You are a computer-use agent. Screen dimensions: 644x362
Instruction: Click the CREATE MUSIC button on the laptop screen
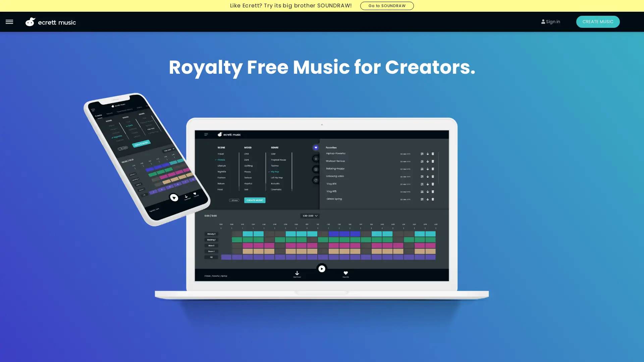click(x=255, y=200)
